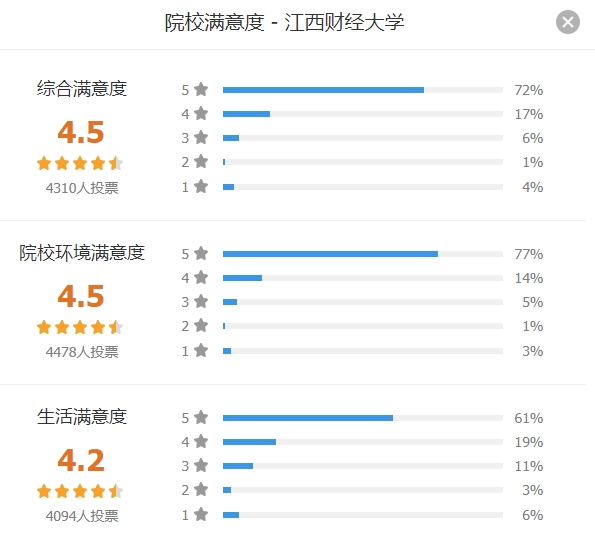
Task: Click the 72% five-star bar in 综合满意度
Action: point(363,90)
